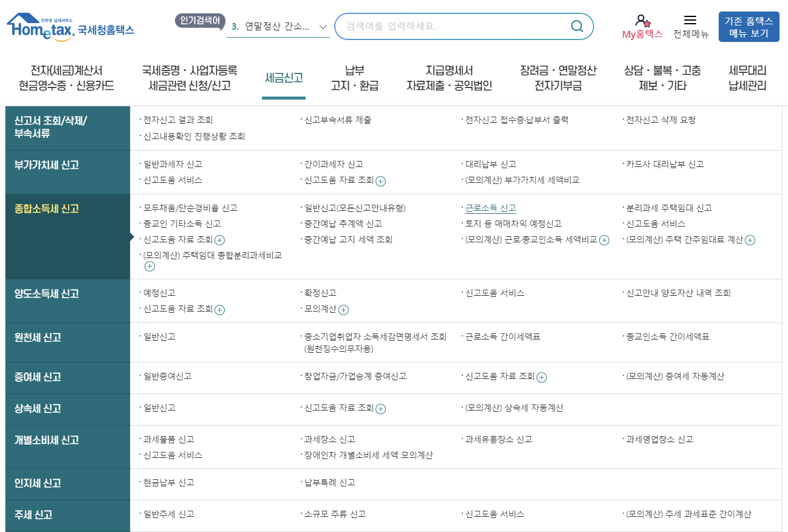Screen dimensions: 788x532
Task: Select 신고서 조회/삭제/부속서류 category
Action: click(67, 128)
